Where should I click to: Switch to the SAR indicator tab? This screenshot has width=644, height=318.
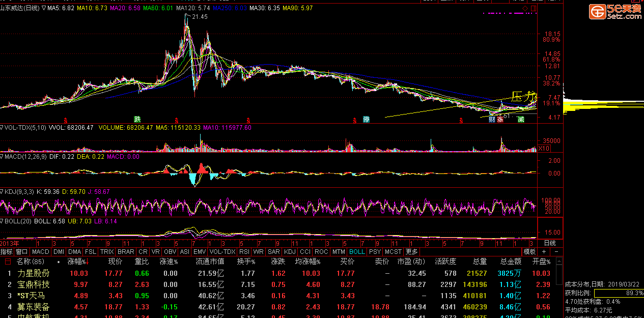[x=274, y=251]
